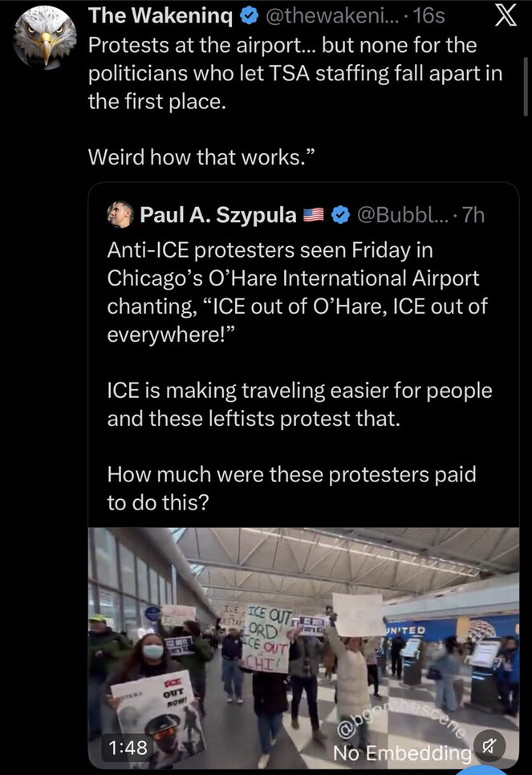Open The Wakeninq display name
The image size is (532, 775).
point(156,16)
